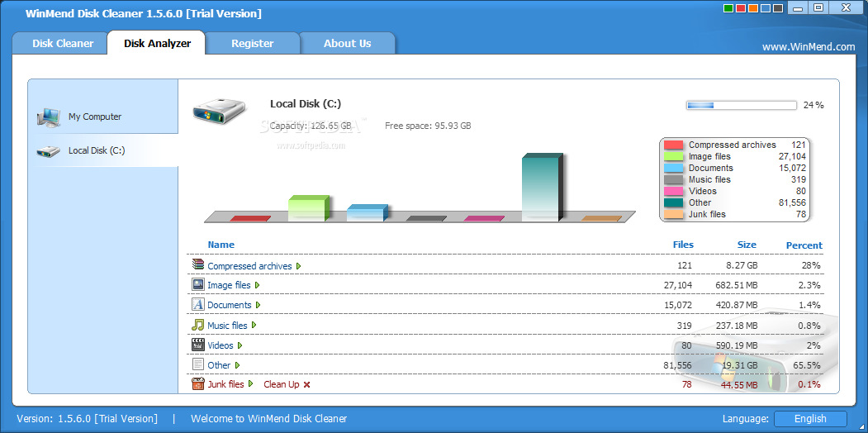Screen dimensions: 868x433
Task: Select My Computer label in sidebar
Action: (x=95, y=117)
